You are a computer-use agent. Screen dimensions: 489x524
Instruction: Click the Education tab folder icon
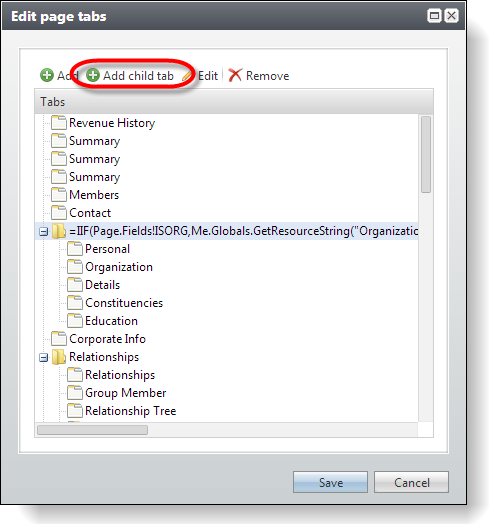(x=75, y=320)
